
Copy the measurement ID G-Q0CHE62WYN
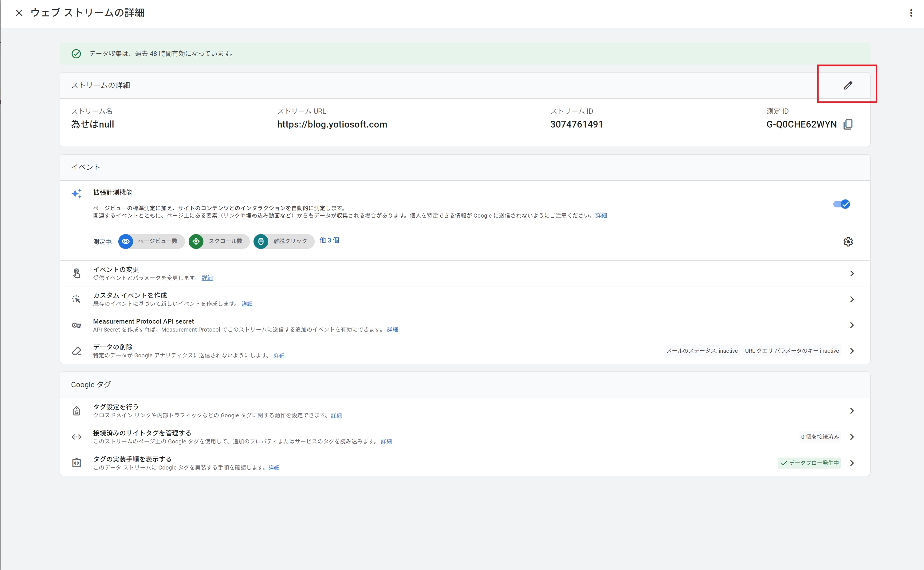coord(848,124)
